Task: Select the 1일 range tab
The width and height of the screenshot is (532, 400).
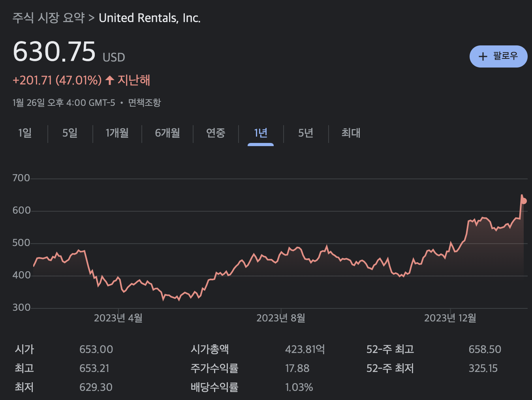Action: pos(25,133)
